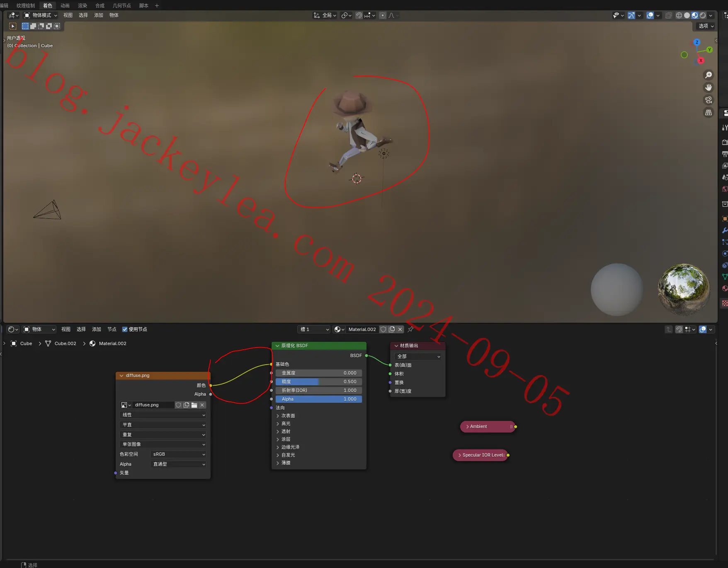The width and height of the screenshot is (728, 568).
Task: Select rendered viewport shading mode
Action: [x=703, y=15]
